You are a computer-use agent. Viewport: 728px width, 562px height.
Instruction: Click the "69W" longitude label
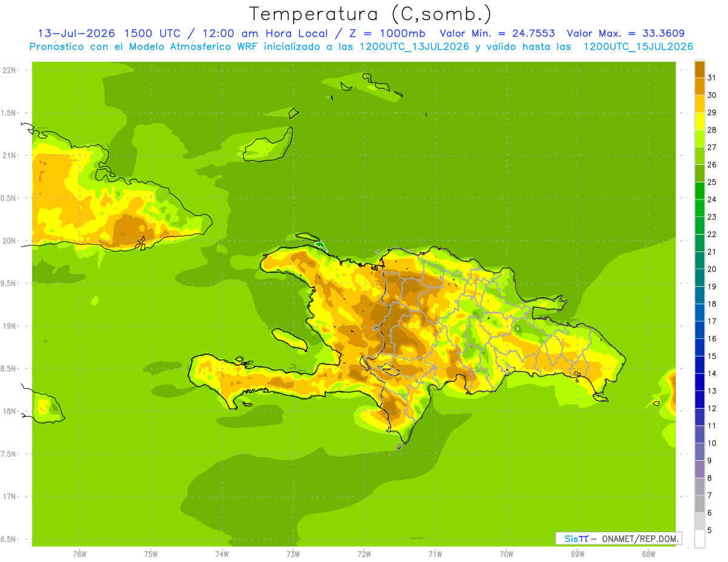[578, 554]
